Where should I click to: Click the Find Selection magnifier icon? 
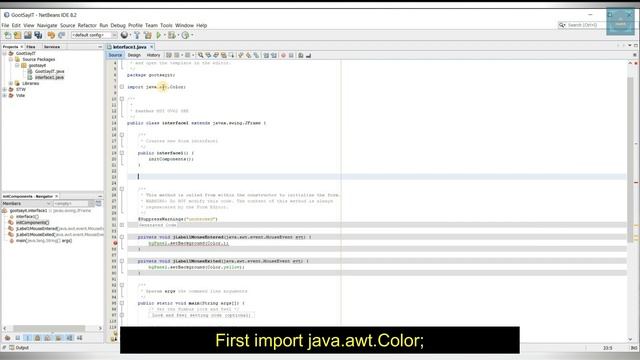coord(200,55)
